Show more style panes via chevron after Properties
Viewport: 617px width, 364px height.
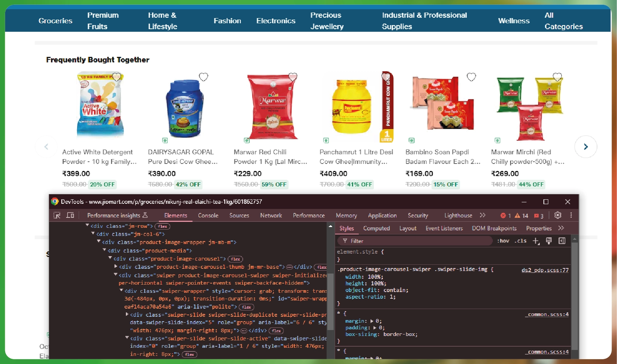point(561,228)
